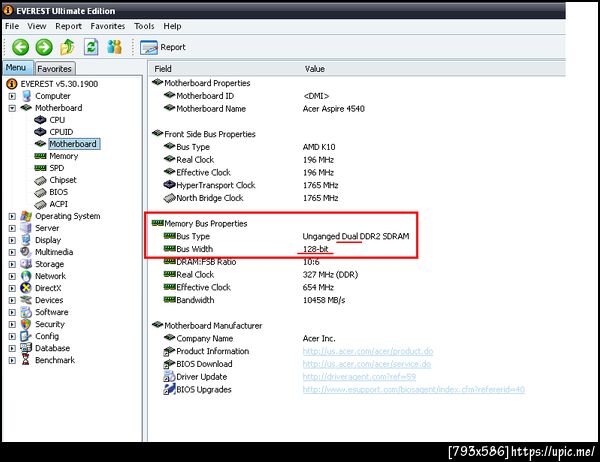Click the Config icon in the tree
Viewport: 600px width, 462px height.
(x=26, y=336)
